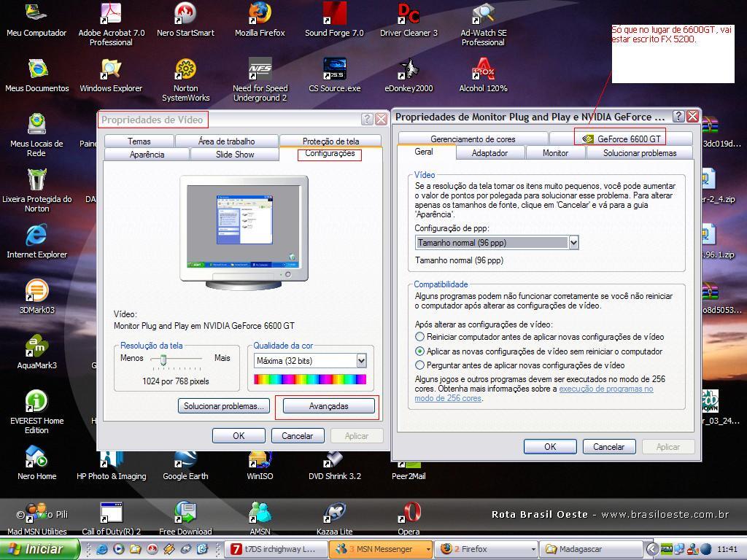Click the Driver Cleaner 3 desktop shortcut
Image resolution: width=747 pixels, height=560 pixels.
[x=409, y=20]
